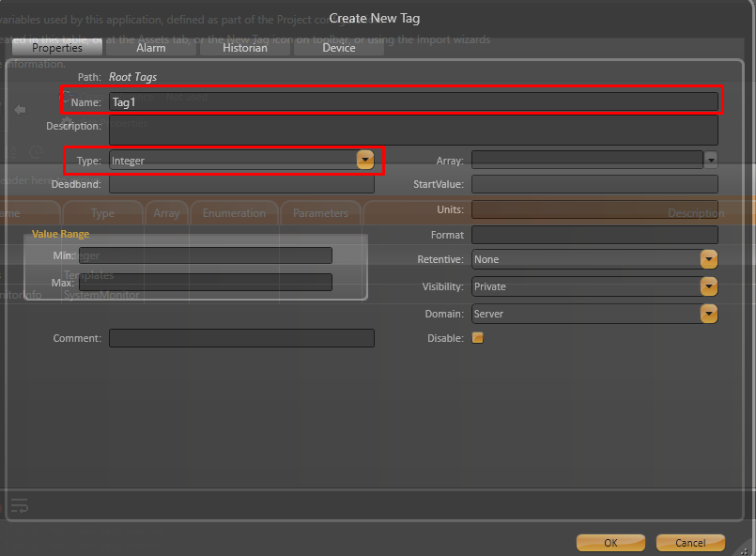Click the OK button
This screenshot has width=756, height=556.
point(610,542)
